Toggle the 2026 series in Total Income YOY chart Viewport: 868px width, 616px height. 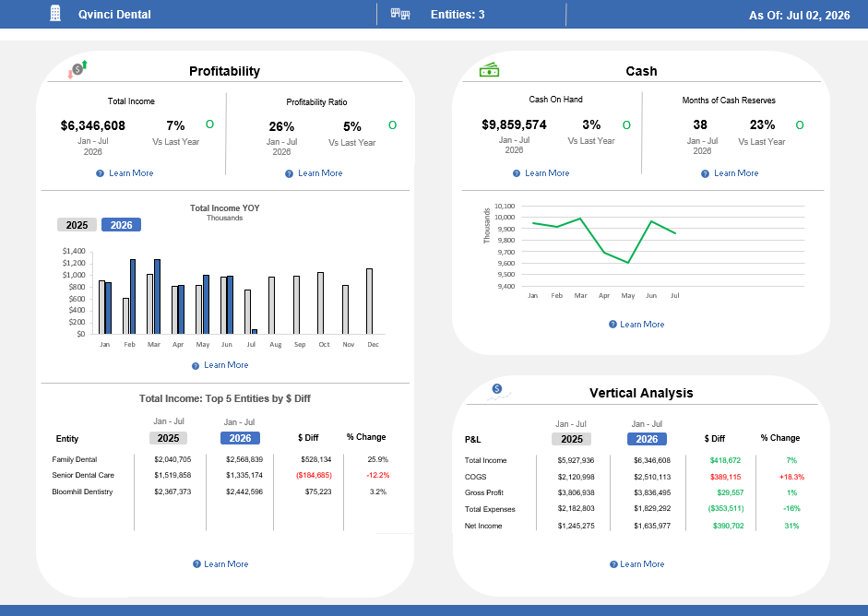coord(121,225)
